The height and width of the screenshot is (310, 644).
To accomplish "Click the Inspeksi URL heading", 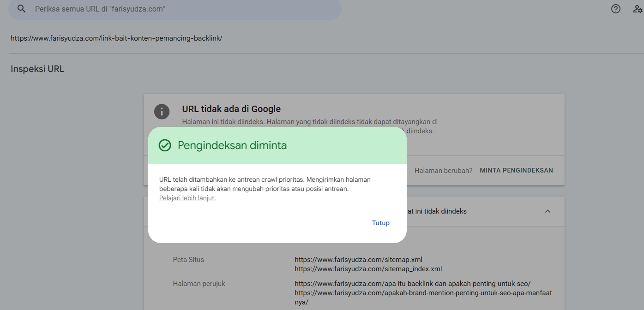I will (37, 69).
